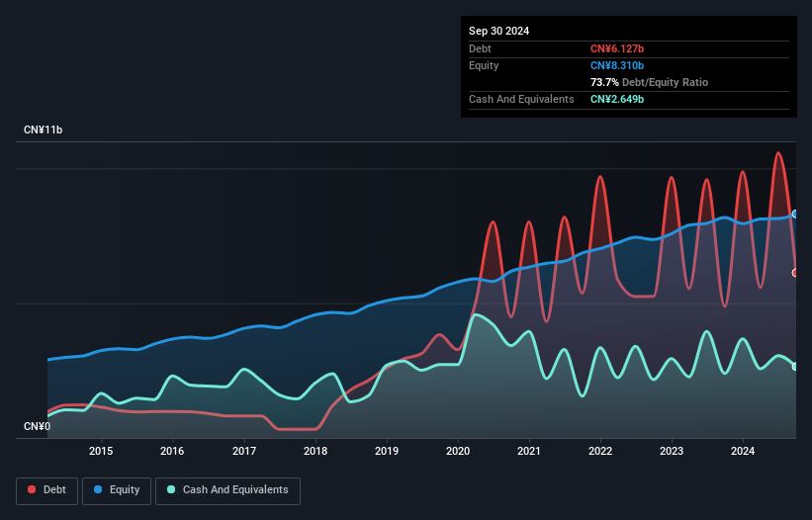Image resolution: width=812 pixels, height=520 pixels.
Task: Click the Equity row label in tooltip
Action: (x=484, y=65)
